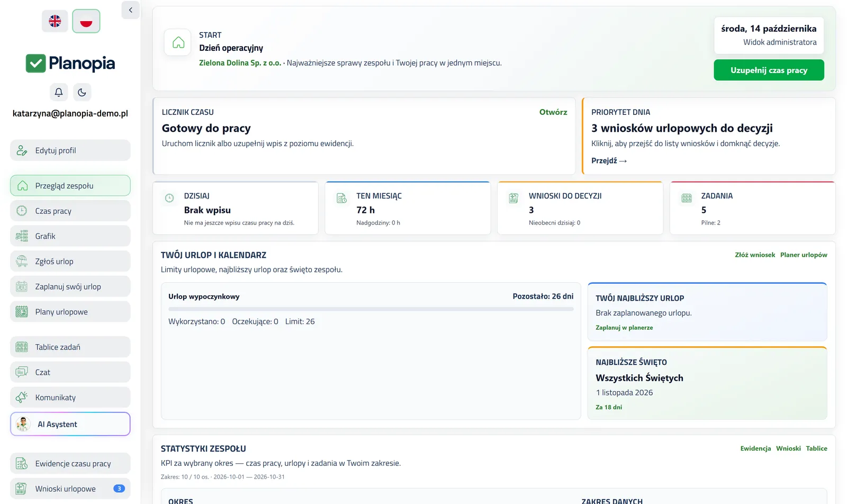The height and width of the screenshot is (504, 847).
Task: Click the Złóż wniosek link
Action: 755,255
